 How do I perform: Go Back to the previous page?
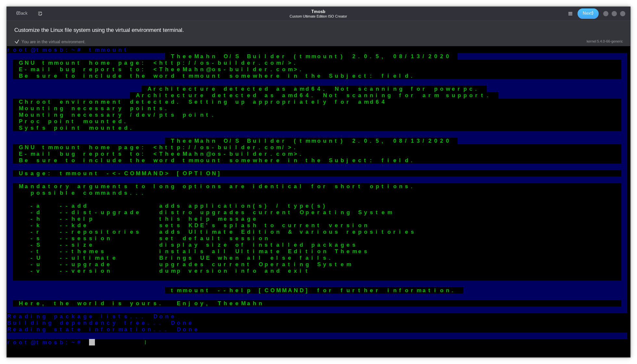point(22,13)
